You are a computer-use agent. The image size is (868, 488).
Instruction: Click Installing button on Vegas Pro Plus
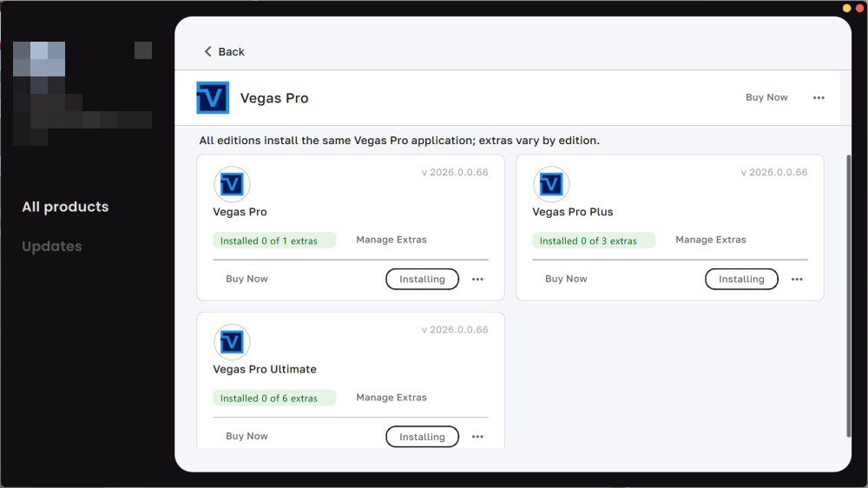coord(741,279)
